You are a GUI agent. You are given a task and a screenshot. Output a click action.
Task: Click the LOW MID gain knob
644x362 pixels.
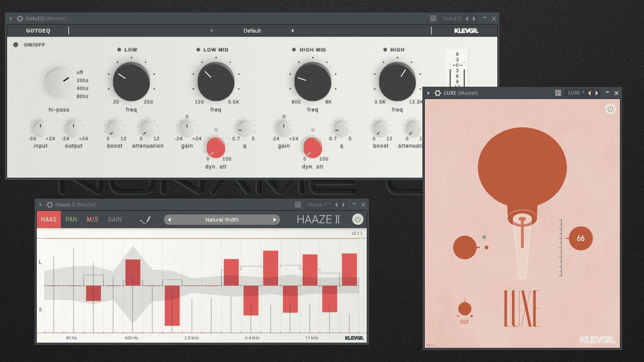tap(187, 128)
